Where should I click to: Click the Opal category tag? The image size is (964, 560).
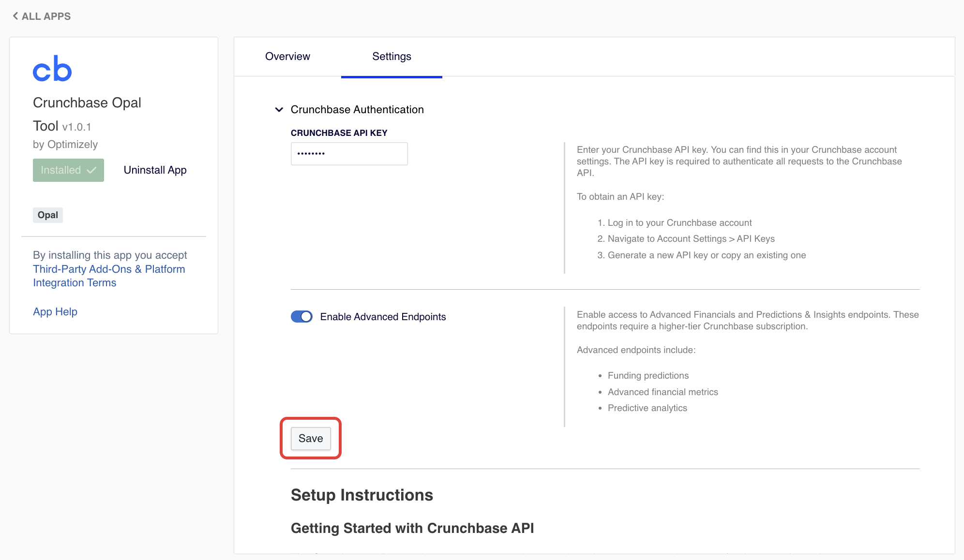(x=47, y=215)
